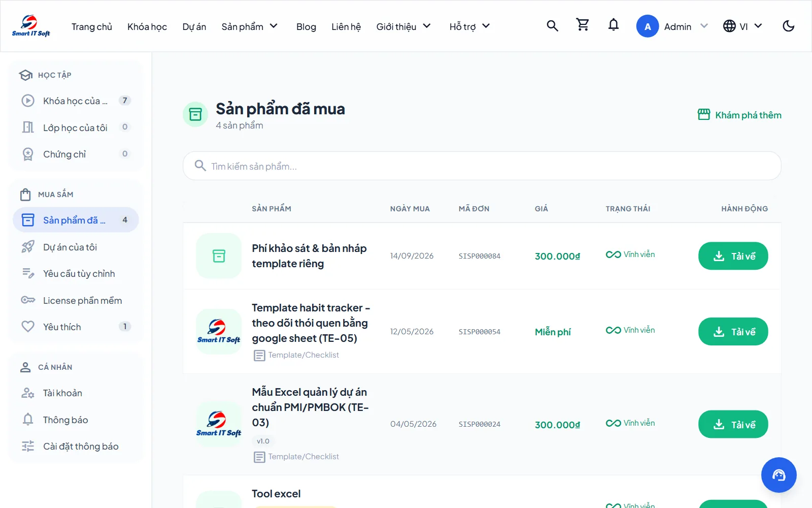Open Khóa học in top navigation
This screenshot has width=812, height=508.
point(147,26)
